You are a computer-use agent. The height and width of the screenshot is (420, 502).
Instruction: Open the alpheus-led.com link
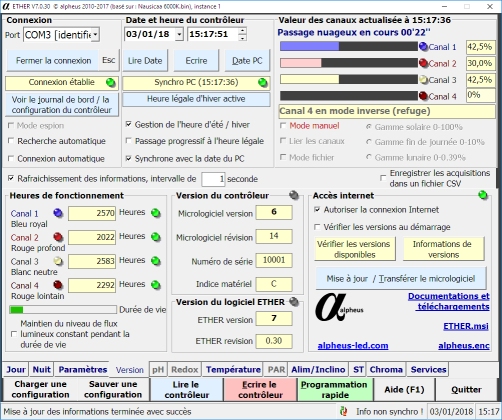click(x=353, y=346)
